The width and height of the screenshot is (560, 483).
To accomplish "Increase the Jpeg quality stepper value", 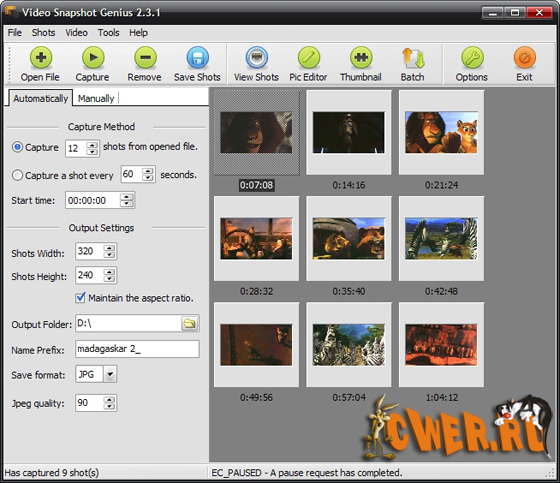I will click(x=109, y=399).
